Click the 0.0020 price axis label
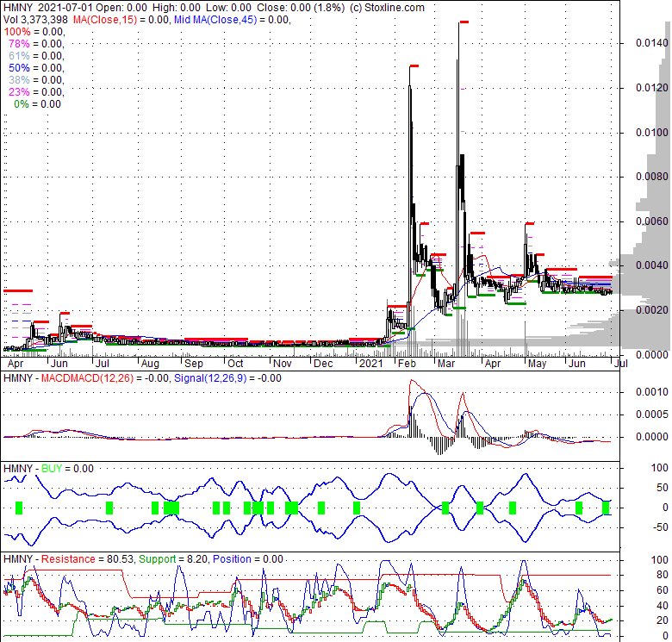This screenshot has width=672, height=642. pyautogui.click(x=652, y=310)
